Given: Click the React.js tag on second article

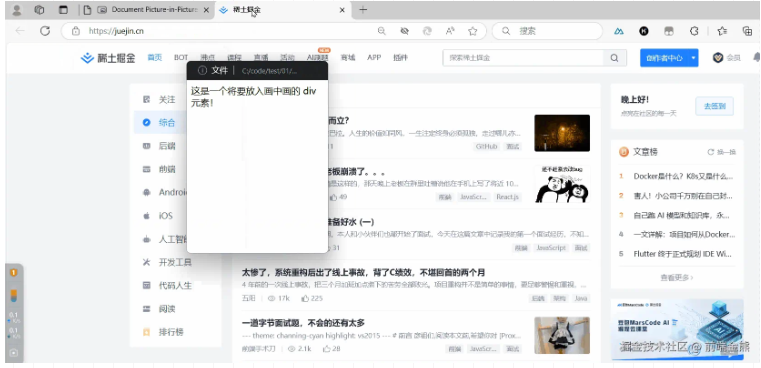Looking at the screenshot, I should coord(508,197).
